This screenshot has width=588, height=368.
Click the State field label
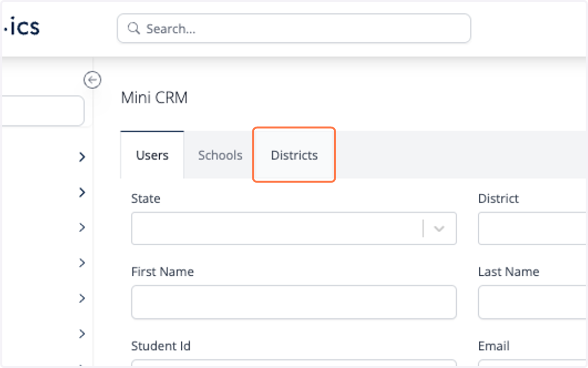[146, 199]
